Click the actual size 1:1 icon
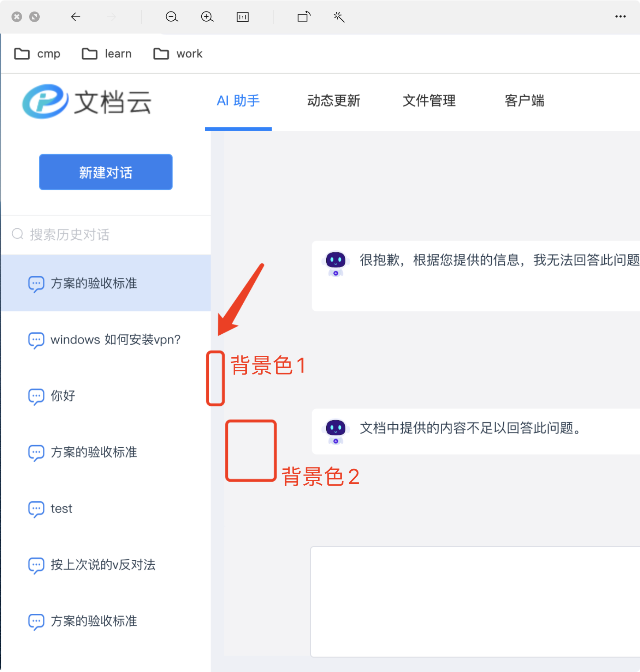The height and width of the screenshot is (672, 640). pyautogui.click(x=243, y=17)
